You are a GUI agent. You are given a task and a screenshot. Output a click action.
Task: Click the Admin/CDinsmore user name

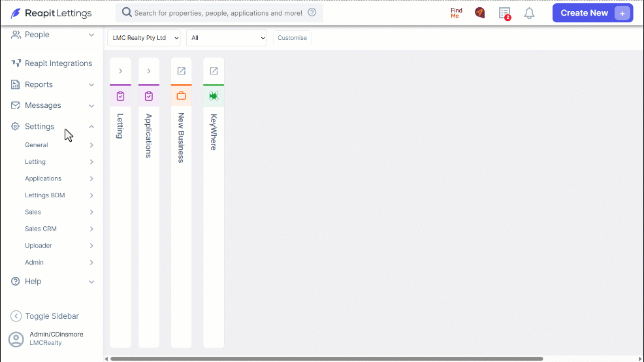click(x=56, y=334)
